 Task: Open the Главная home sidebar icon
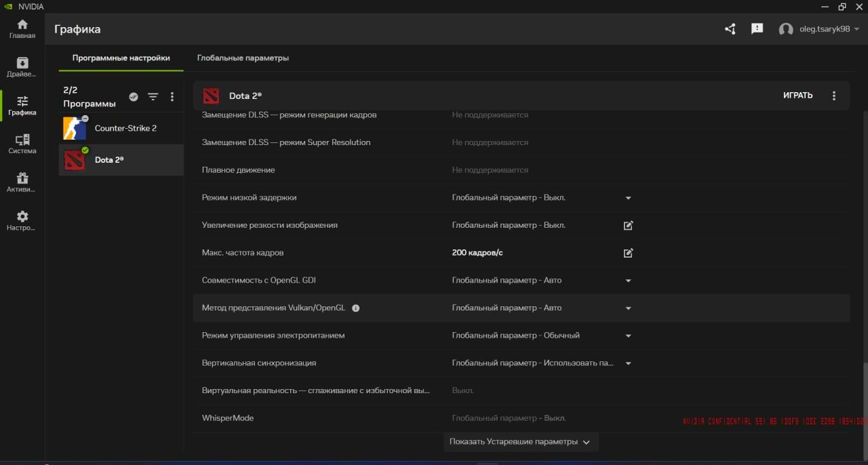tap(22, 28)
